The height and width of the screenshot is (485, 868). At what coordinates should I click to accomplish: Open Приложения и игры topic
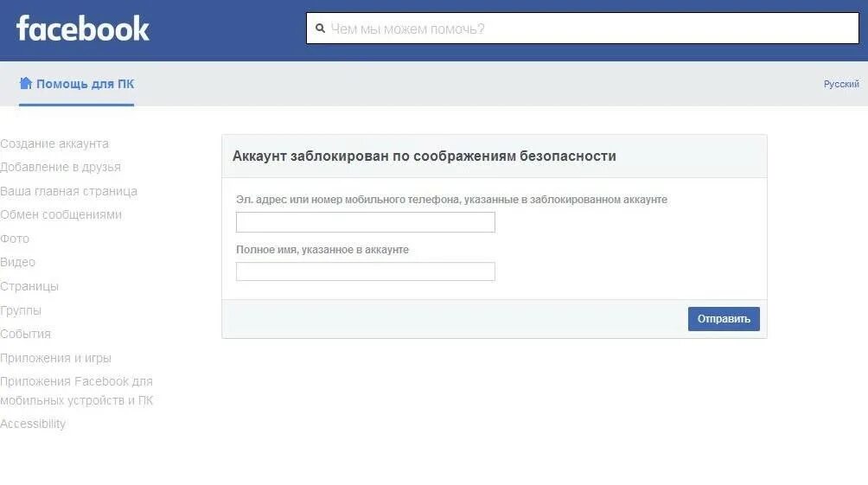point(55,358)
